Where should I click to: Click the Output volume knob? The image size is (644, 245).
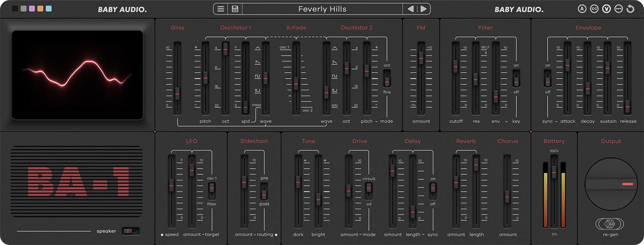611,184
